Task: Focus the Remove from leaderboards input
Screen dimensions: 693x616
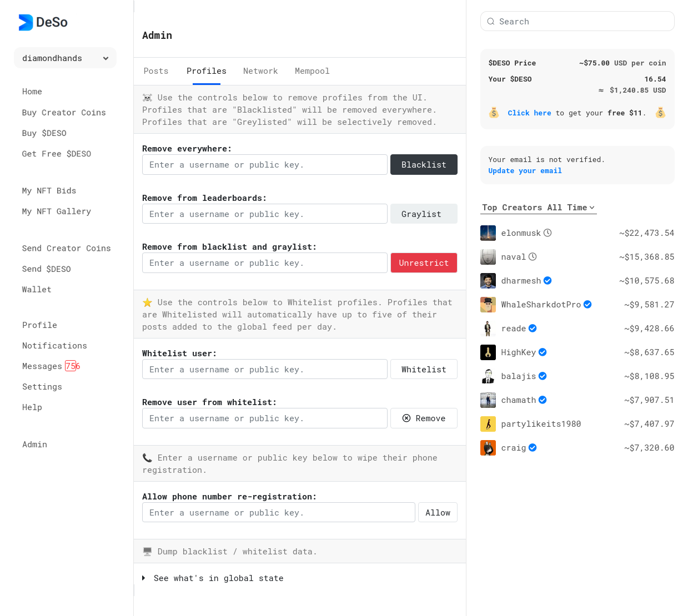Action: 265,214
